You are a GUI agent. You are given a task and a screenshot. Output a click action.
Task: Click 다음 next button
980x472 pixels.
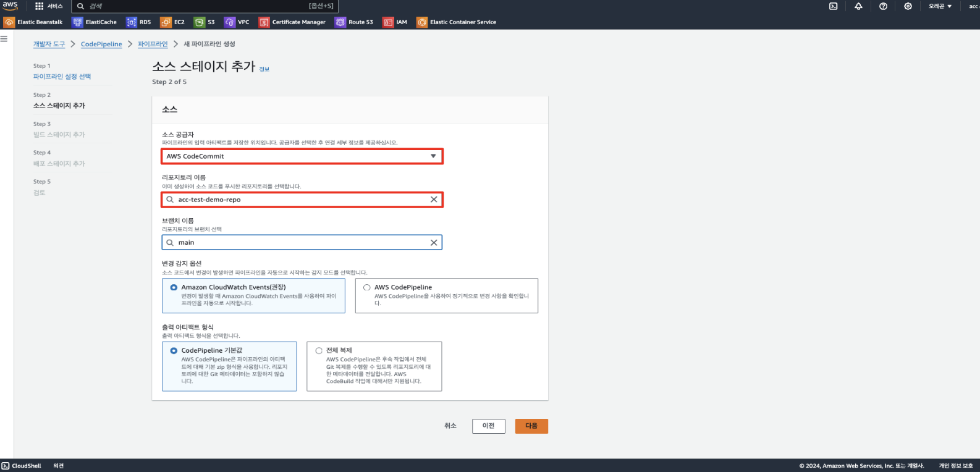(531, 426)
